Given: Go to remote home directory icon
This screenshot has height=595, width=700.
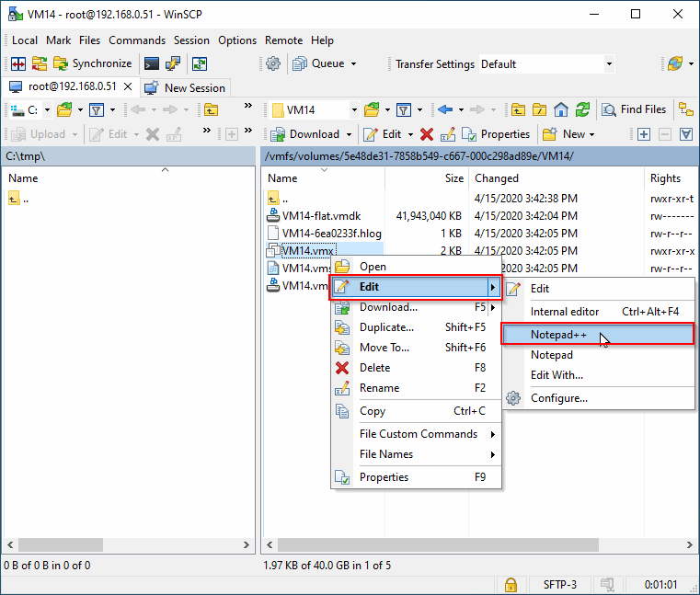Looking at the screenshot, I should (x=561, y=109).
